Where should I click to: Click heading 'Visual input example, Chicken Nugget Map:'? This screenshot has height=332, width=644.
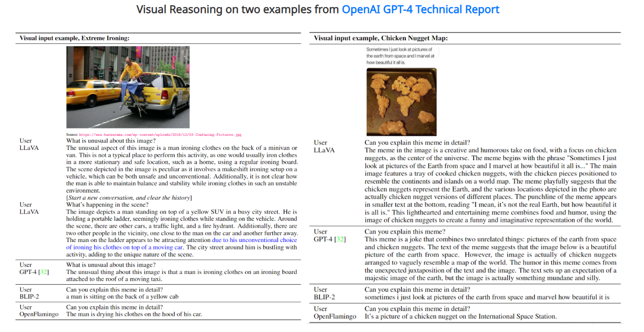(x=381, y=38)
